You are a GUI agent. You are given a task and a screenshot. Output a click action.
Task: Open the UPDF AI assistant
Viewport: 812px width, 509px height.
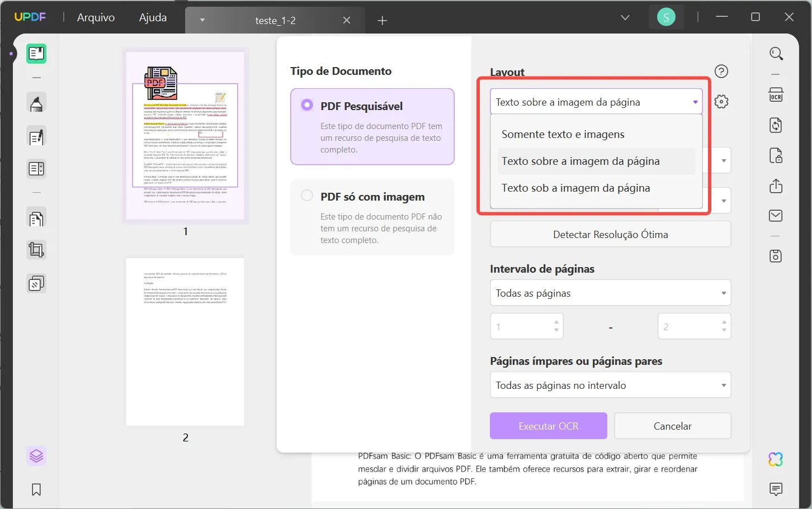tap(776, 459)
